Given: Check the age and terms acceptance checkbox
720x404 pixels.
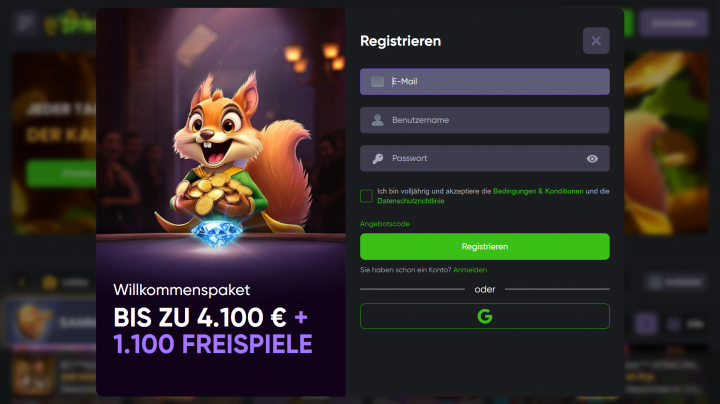Looking at the screenshot, I should pyautogui.click(x=366, y=196).
